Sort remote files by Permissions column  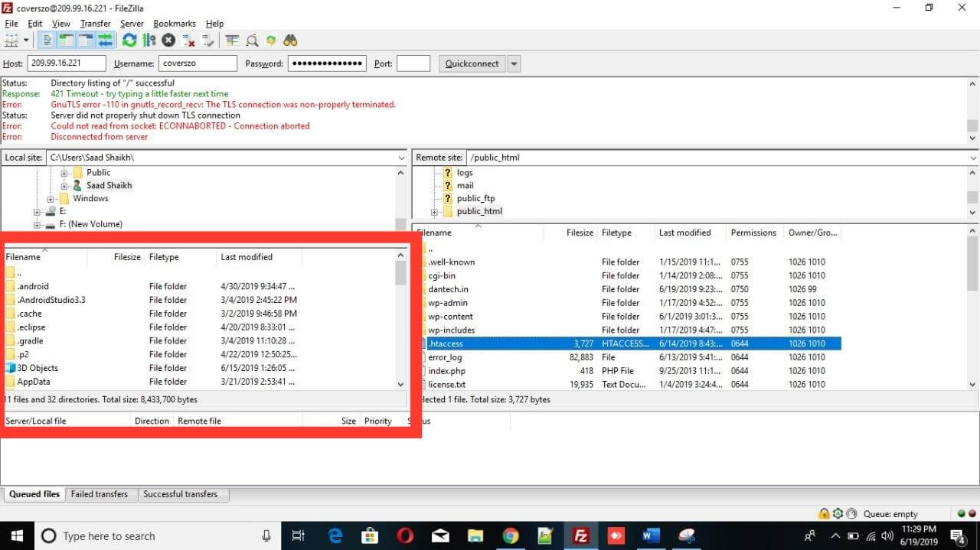tap(754, 233)
